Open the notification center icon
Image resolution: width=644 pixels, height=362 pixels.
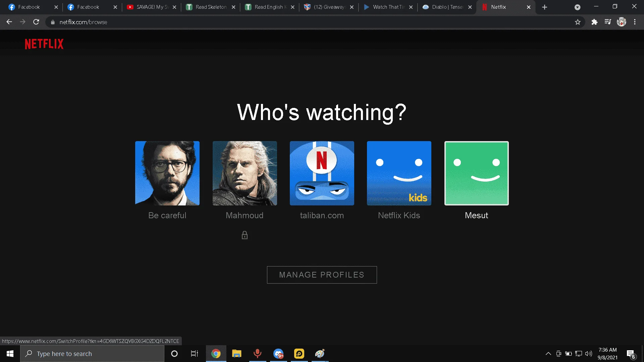point(631,354)
